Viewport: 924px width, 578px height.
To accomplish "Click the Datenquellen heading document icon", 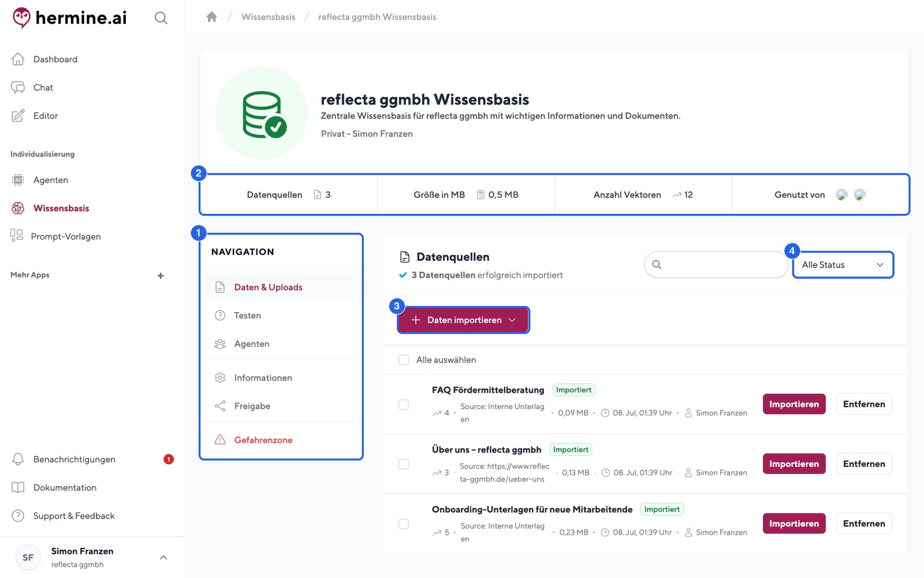I will (405, 257).
